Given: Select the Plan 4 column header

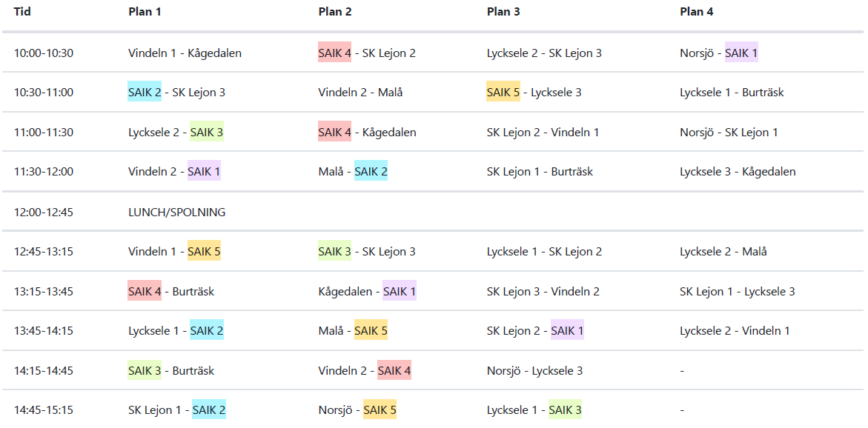Looking at the screenshot, I should [697, 12].
